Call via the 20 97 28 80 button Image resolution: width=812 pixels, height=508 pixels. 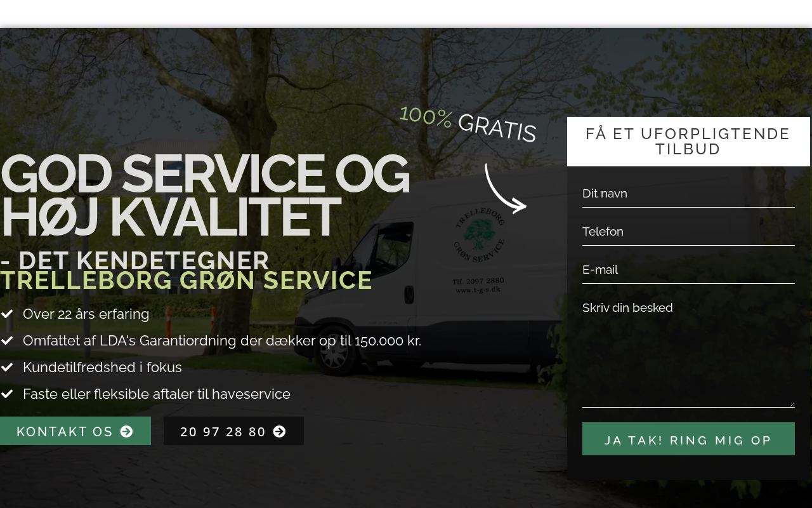coord(233,431)
